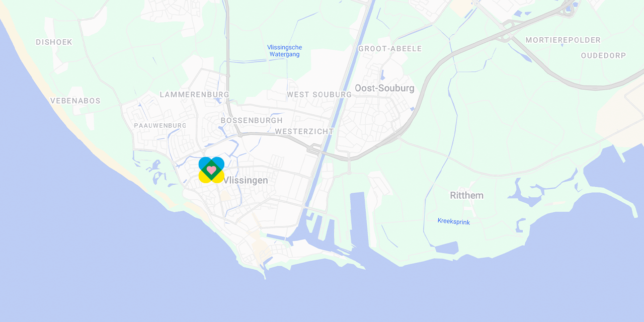Screen dimensions: 644x322
Task: Click the Oost-Souburg town label
Action: [x=384, y=89]
